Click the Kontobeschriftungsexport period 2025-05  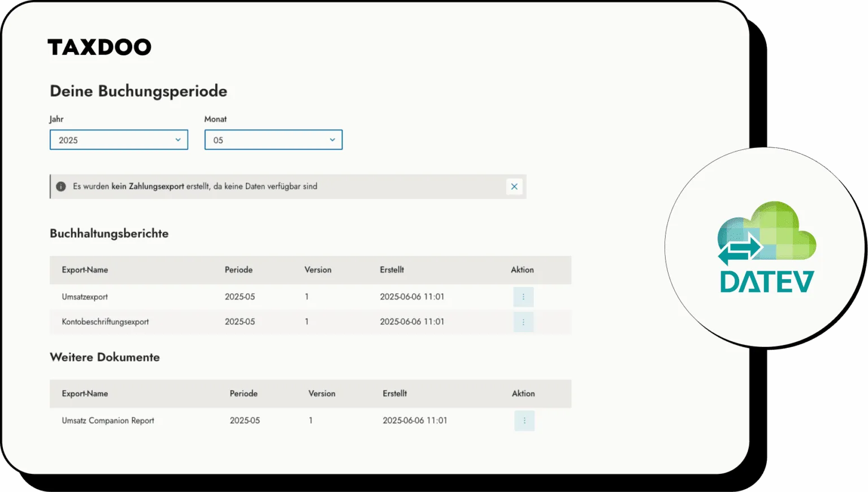(240, 322)
